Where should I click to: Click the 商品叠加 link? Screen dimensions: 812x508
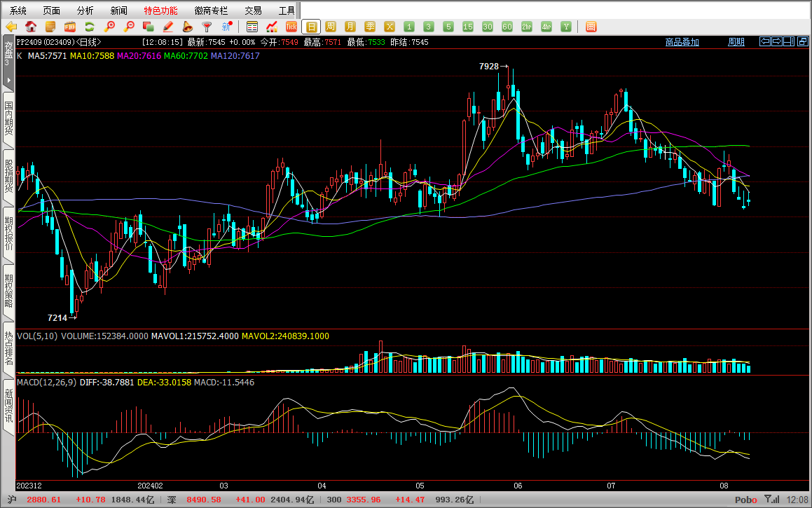coord(682,42)
